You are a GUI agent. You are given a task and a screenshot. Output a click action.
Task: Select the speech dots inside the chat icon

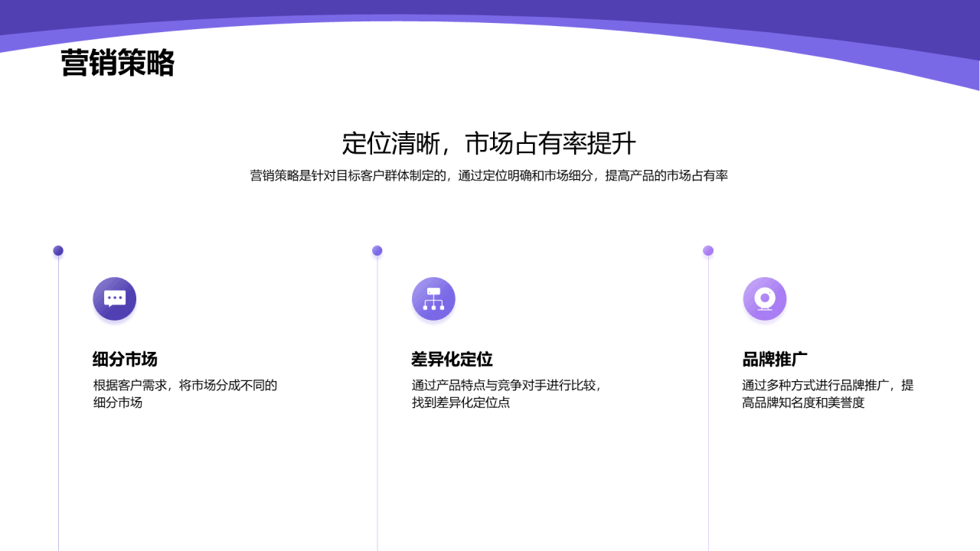(x=114, y=297)
